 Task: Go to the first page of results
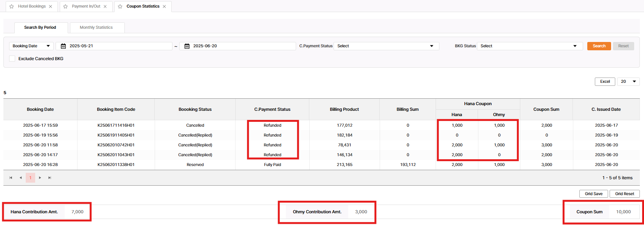pos(11,178)
